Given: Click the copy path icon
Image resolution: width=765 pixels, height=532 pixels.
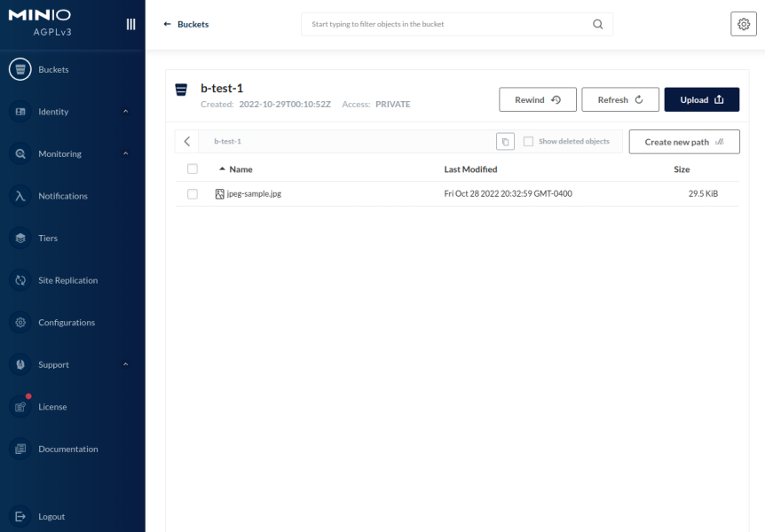Looking at the screenshot, I should pyautogui.click(x=505, y=142).
